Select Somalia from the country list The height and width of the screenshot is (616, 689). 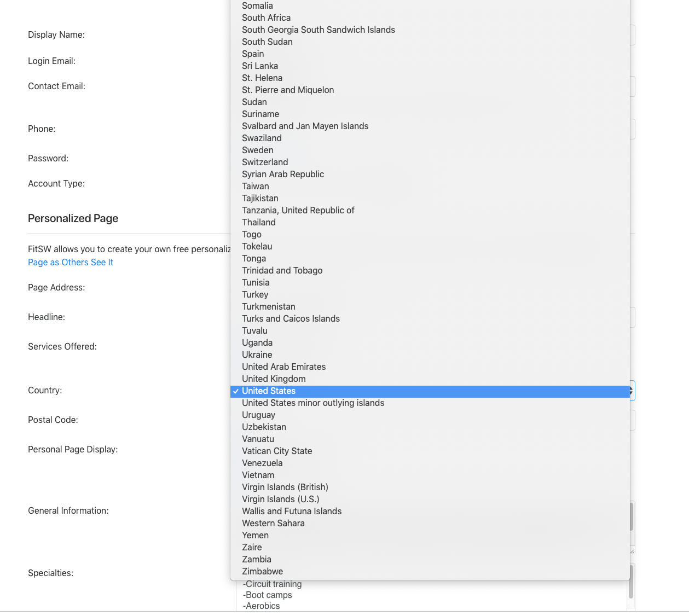[x=430, y=6]
